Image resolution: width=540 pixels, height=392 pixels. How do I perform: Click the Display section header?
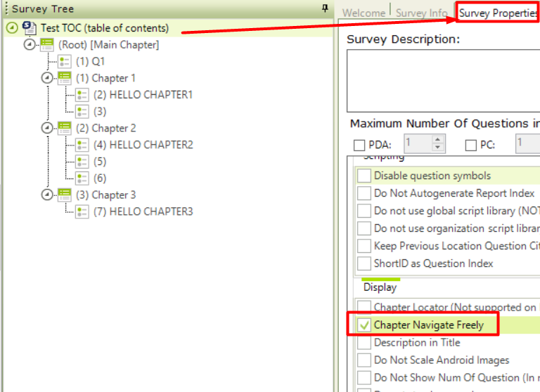pos(380,287)
